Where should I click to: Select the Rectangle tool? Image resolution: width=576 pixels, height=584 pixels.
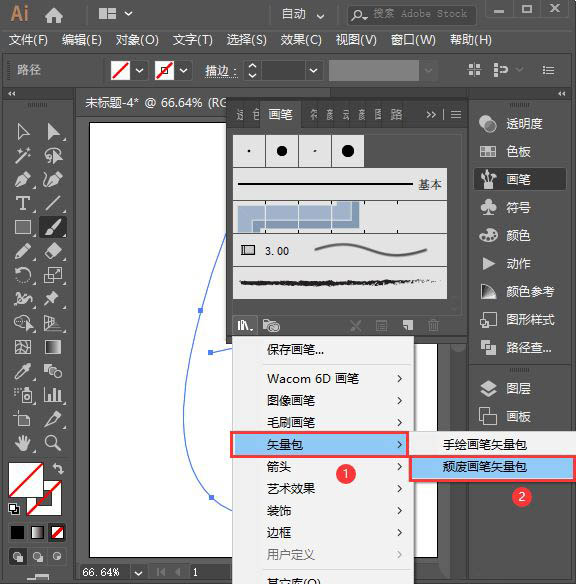[x=23, y=227]
